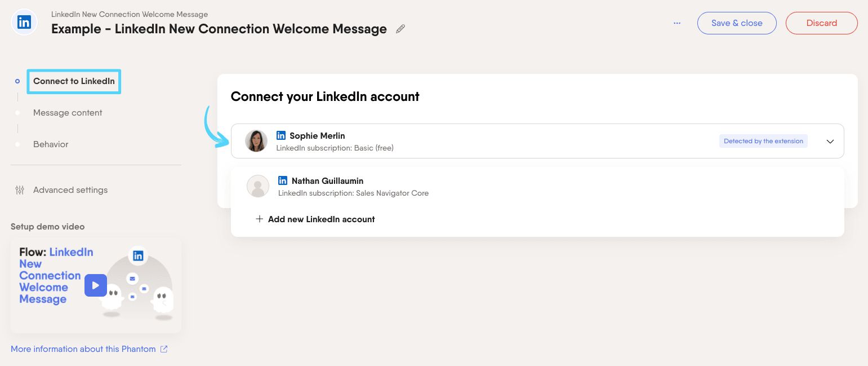Screen dimensions: 868x366
Task: Go to Connect to LinkedIn step
Action: pos(74,81)
